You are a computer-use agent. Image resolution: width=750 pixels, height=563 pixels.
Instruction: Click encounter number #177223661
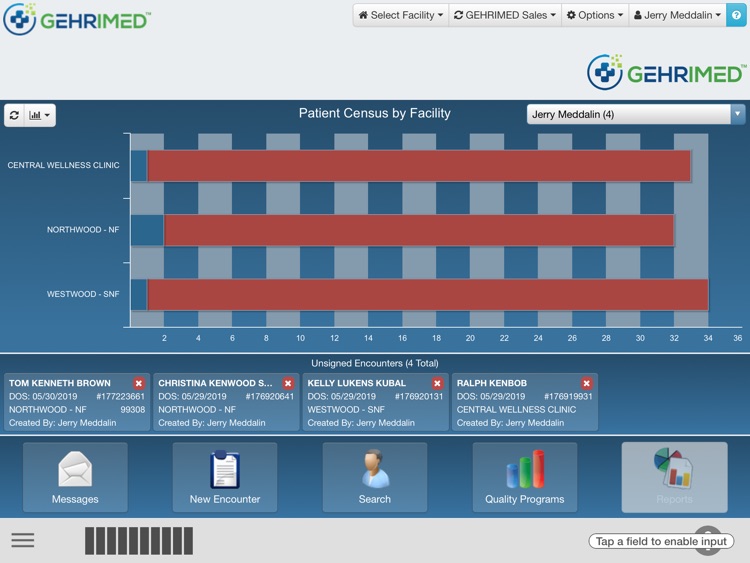point(121,397)
